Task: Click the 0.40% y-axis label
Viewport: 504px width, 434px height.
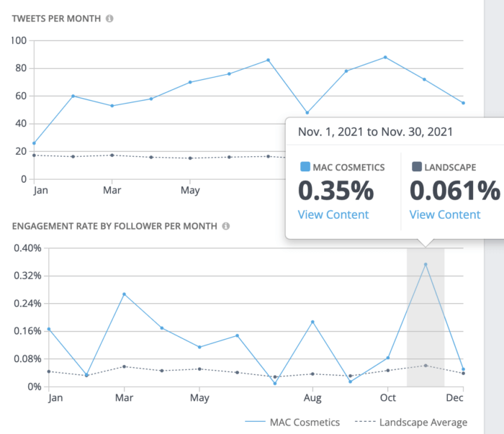Action: click(27, 248)
